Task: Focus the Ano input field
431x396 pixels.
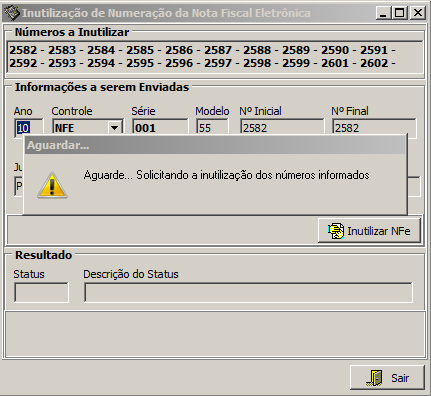Action: [x=29, y=128]
